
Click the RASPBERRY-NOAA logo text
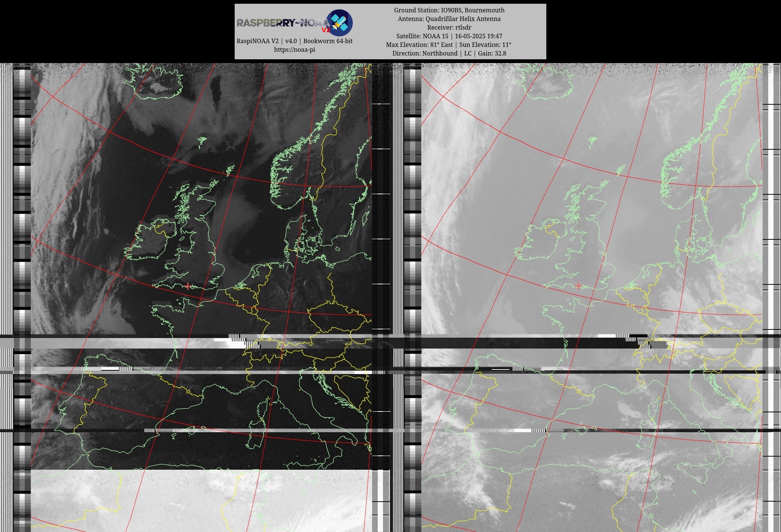point(283,23)
